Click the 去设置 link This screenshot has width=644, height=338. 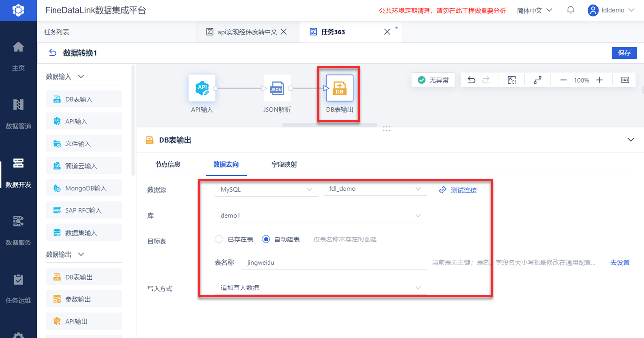620,263
